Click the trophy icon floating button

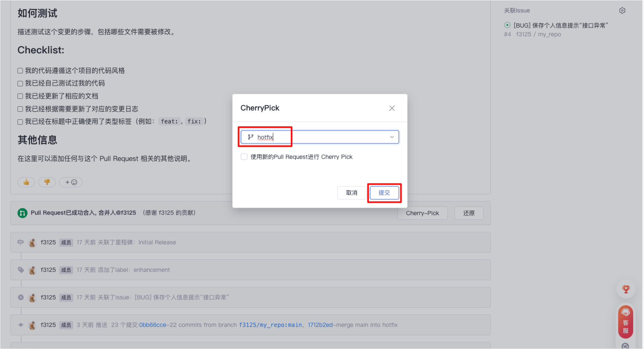tap(626, 289)
